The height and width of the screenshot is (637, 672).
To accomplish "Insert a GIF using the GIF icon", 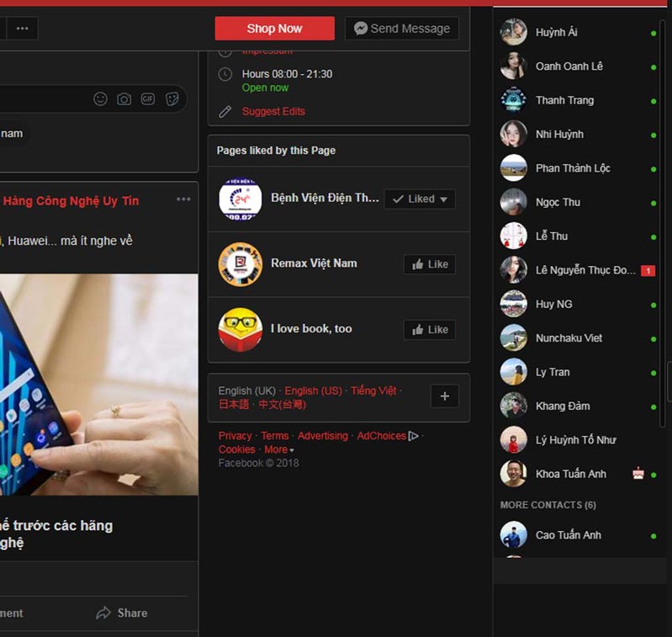I will (148, 99).
